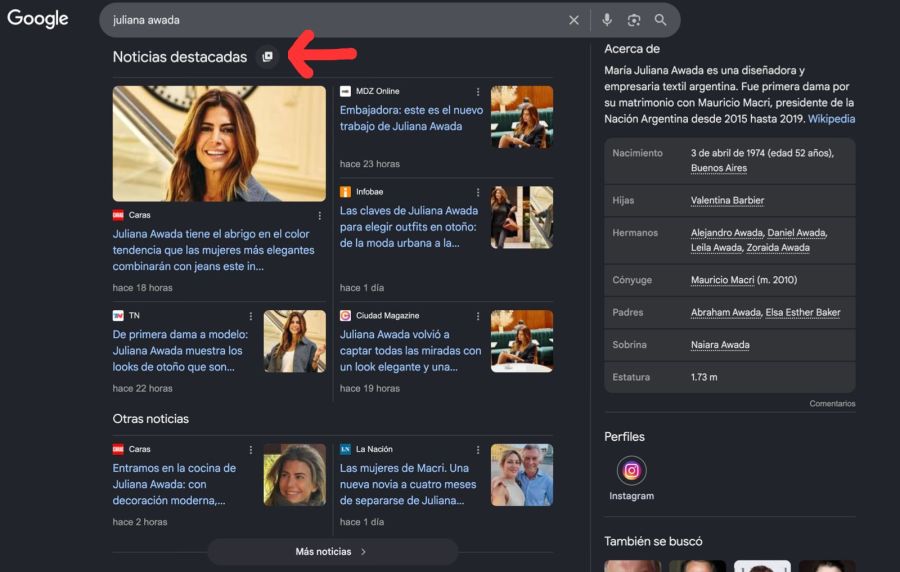Open the La Nación couple photo thumbnail

click(x=522, y=475)
